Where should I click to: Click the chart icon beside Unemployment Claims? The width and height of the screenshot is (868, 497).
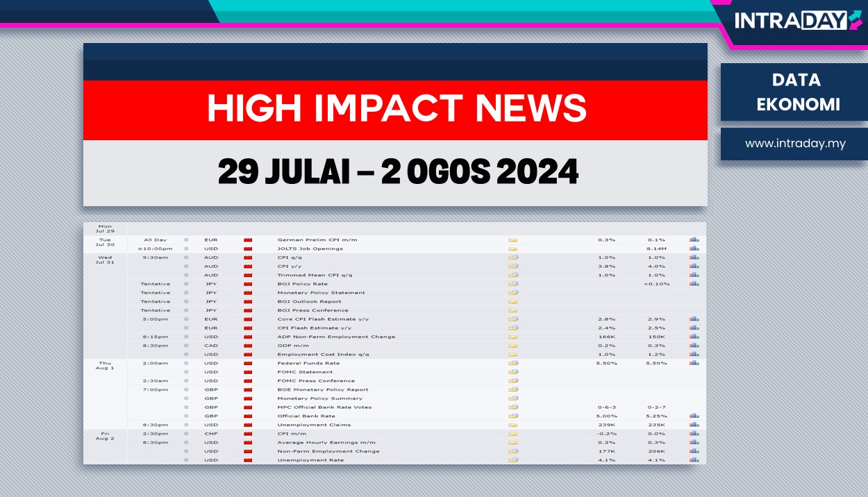[x=692, y=424]
